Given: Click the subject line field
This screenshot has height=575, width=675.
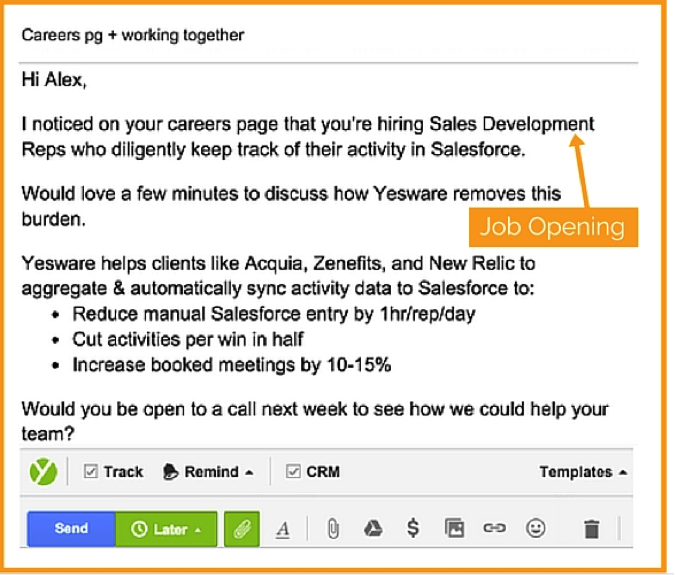Looking at the screenshot, I should pyautogui.click(x=329, y=35).
